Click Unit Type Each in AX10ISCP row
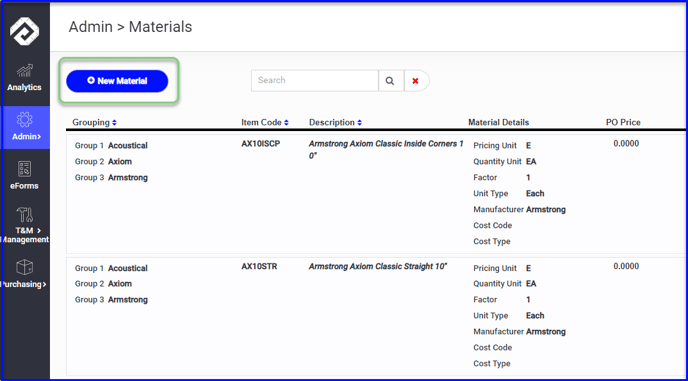The width and height of the screenshot is (688, 381). (x=509, y=193)
